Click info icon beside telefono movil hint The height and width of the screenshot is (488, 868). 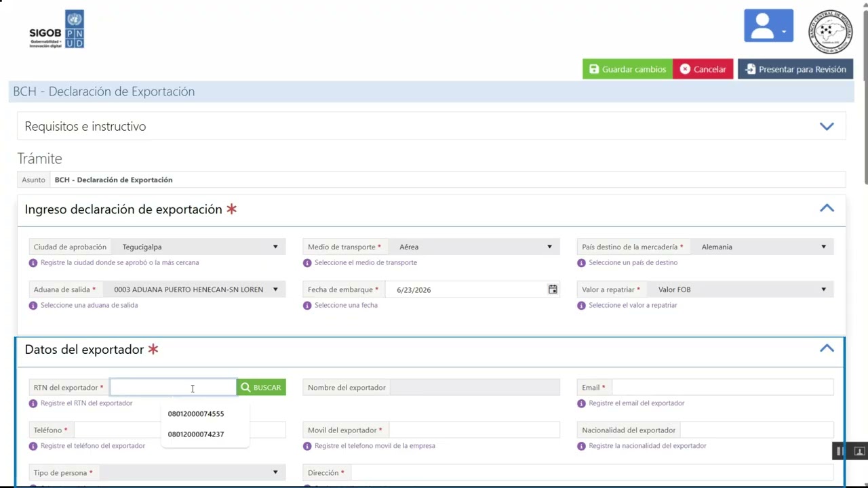[307, 446]
